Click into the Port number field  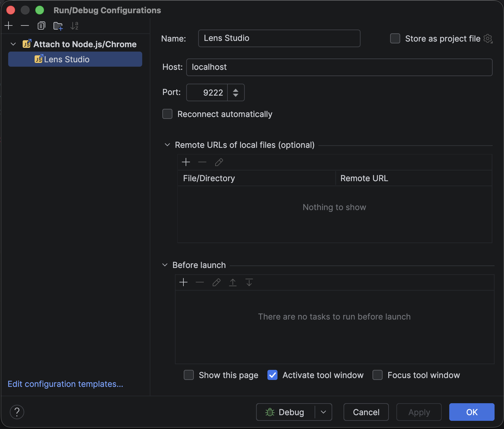point(207,92)
